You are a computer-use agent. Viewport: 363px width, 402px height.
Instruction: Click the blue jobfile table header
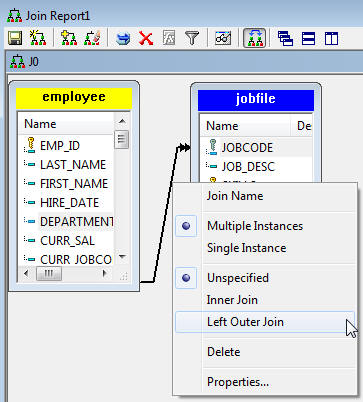coord(256,100)
